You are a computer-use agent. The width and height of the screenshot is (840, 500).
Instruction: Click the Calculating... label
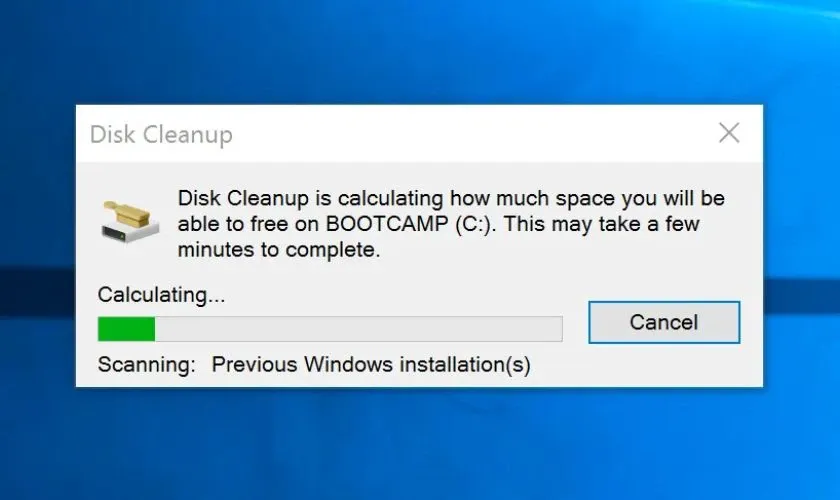[x=161, y=295]
